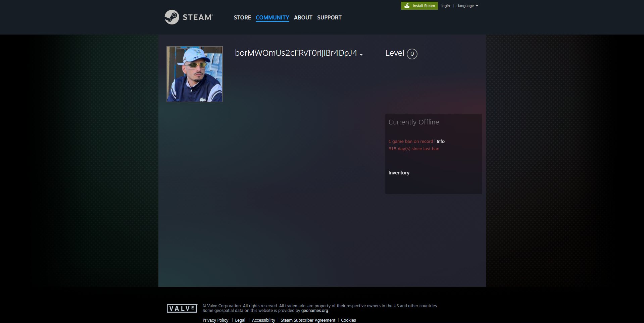
Task: Expand the username history dropdown arrow
Action: point(361,55)
